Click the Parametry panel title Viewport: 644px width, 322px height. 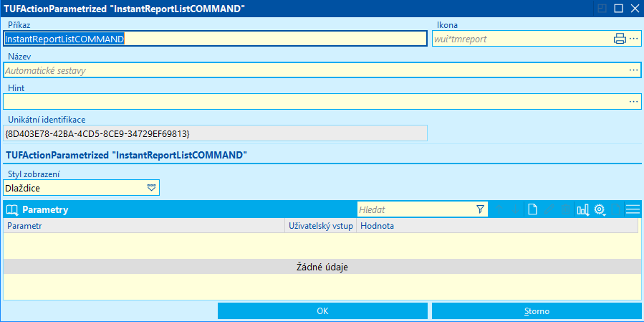(45, 209)
